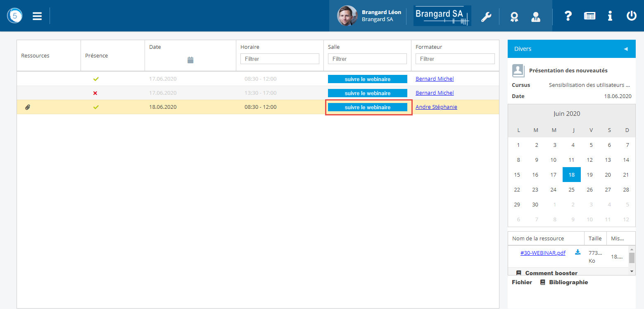The height and width of the screenshot is (309, 644).
Task: Open trainer link Andre Stéphanie
Action: tap(436, 107)
